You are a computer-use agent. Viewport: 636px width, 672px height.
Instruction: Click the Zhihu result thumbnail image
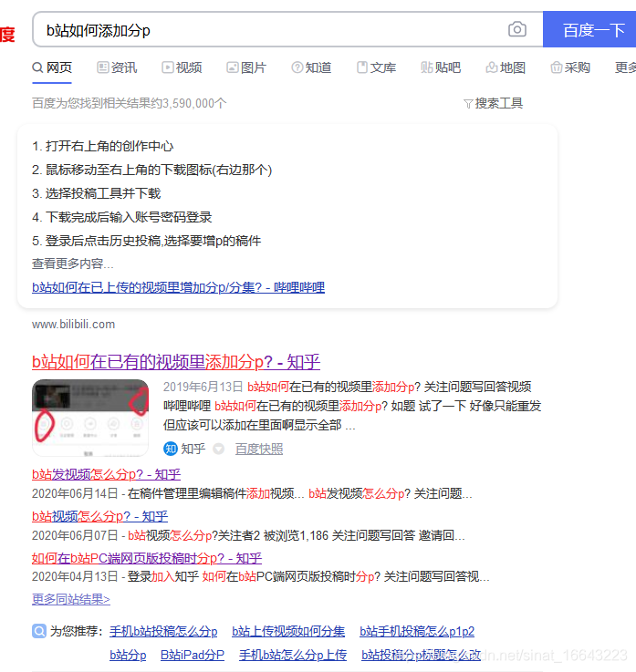(90, 418)
